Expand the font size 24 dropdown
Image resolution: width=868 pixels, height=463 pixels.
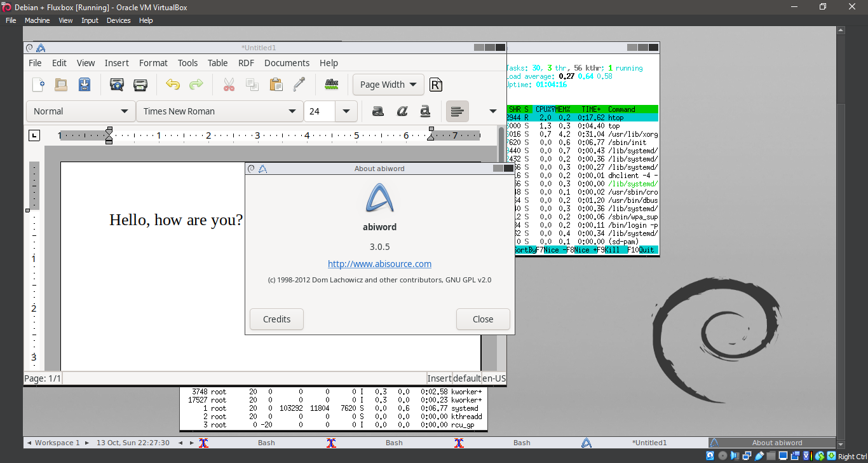[x=346, y=111]
